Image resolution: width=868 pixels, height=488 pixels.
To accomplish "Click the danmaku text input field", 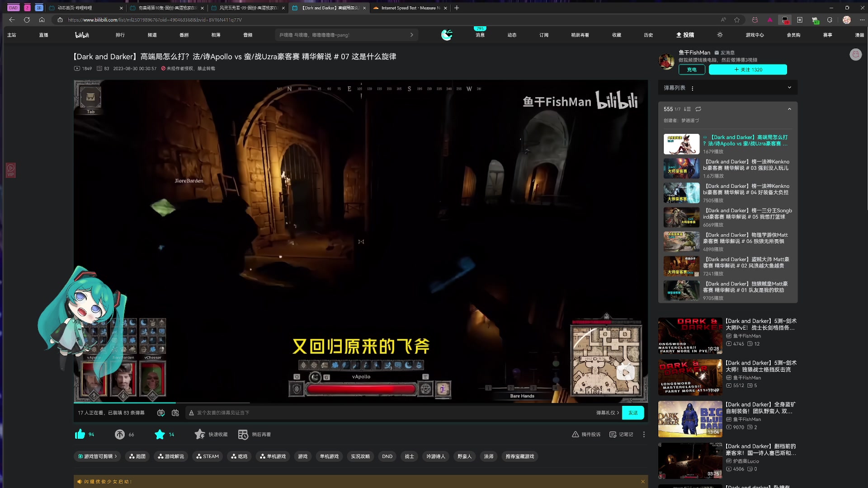I will coord(389,413).
